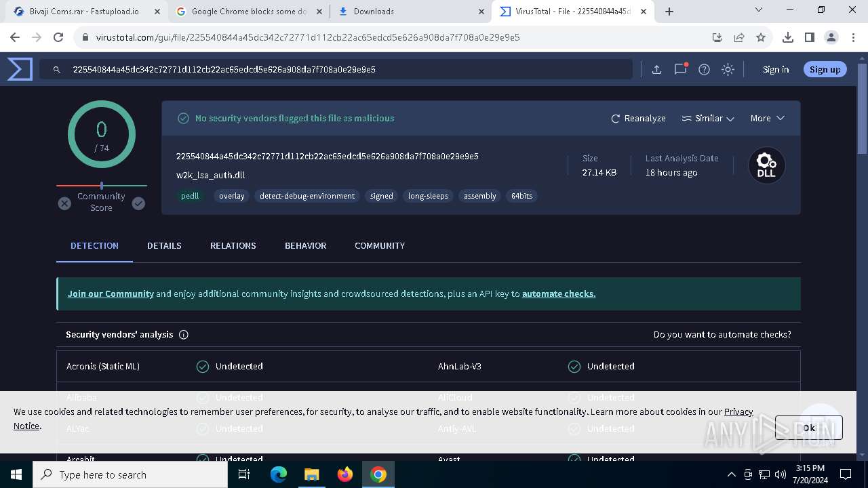868x488 pixels.
Task: Select the 64bits tag
Action: point(521,196)
